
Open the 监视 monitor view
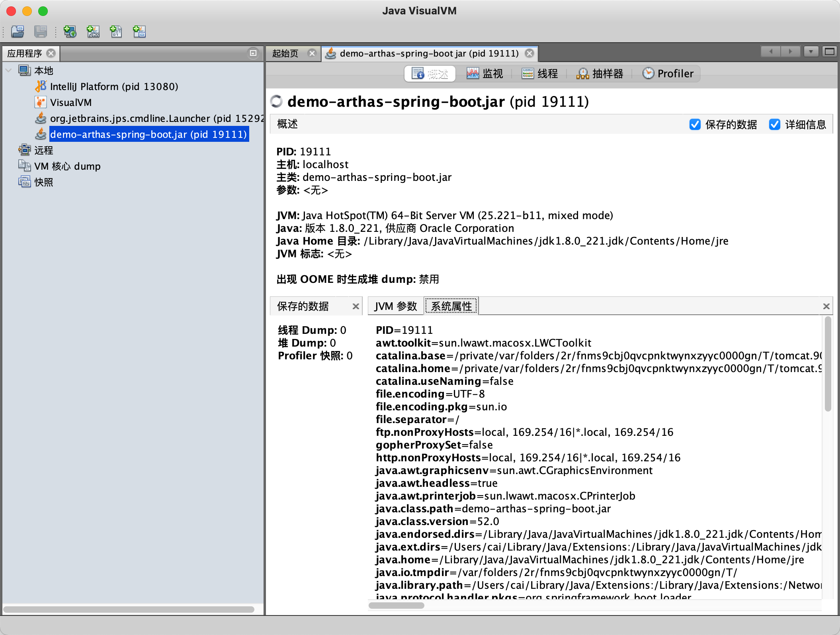(485, 74)
